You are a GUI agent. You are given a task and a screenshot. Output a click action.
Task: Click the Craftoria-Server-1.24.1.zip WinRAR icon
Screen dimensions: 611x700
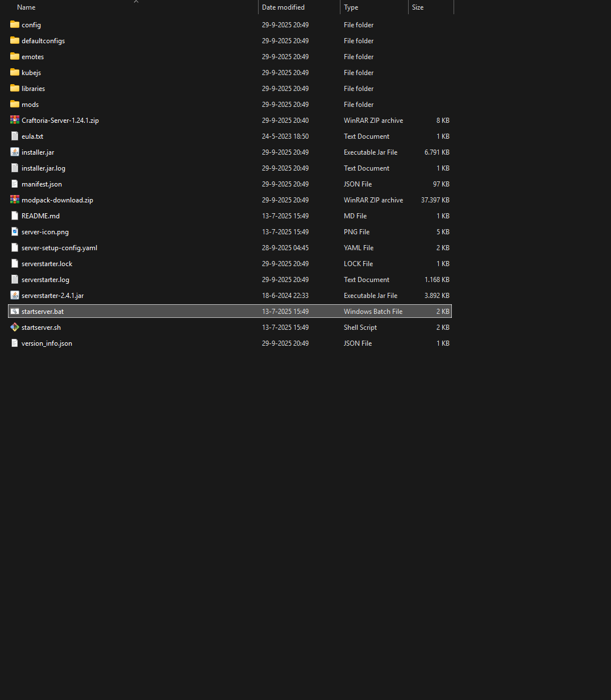[15, 120]
